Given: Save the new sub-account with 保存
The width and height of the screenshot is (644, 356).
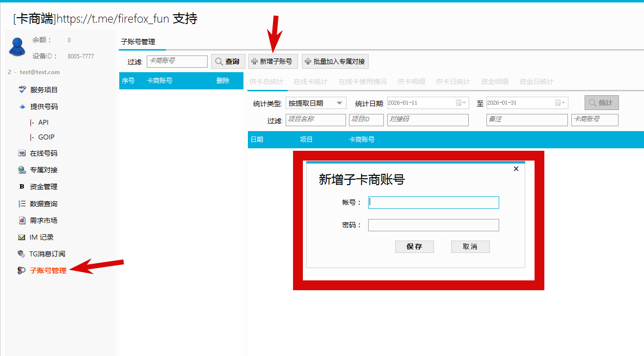Looking at the screenshot, I should click(414, 246).
